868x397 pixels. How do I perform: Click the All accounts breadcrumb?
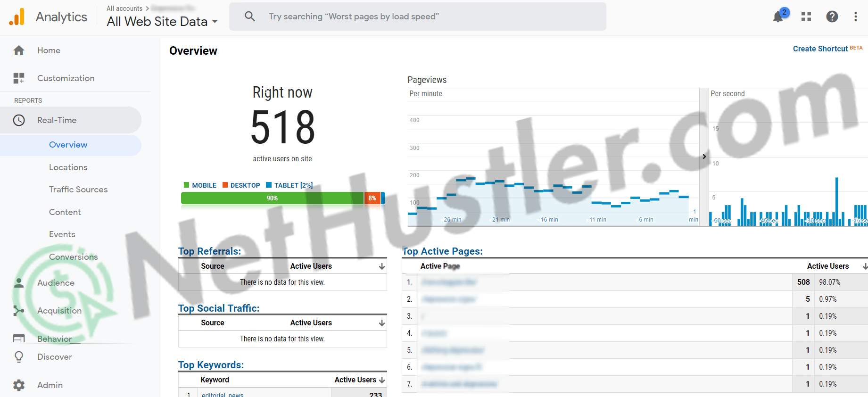tap(124, 8)
